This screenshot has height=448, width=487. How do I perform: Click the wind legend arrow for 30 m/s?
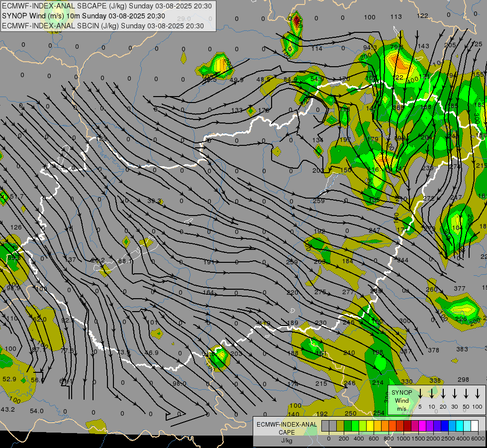(454, 394)
